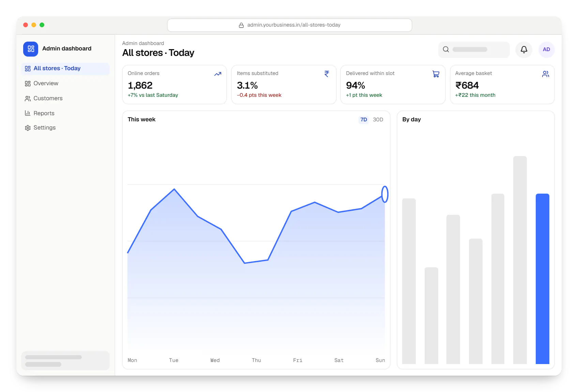The height and width of the screenshot is (392, 578).
Task: Click the Sunday data point marker on line chart
Action: coord(385,194)
